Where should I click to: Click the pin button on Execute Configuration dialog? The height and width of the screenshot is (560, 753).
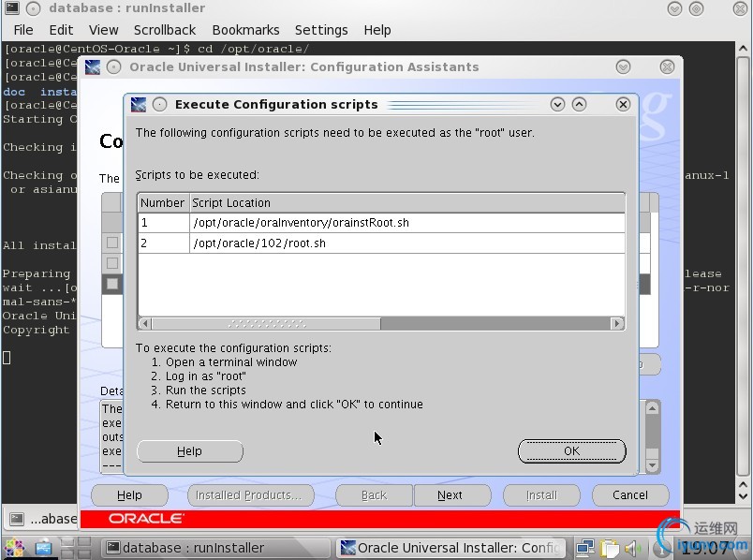point(159,104)
